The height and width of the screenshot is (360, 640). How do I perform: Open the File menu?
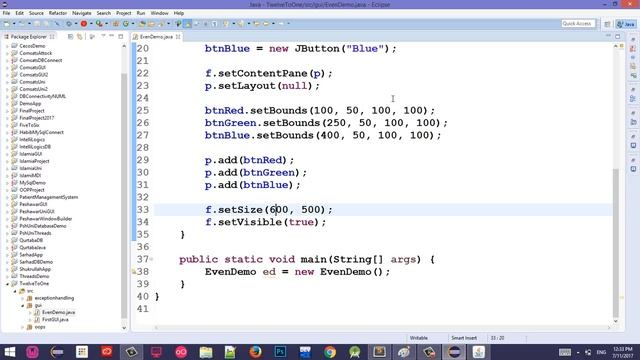pos(7,13)
